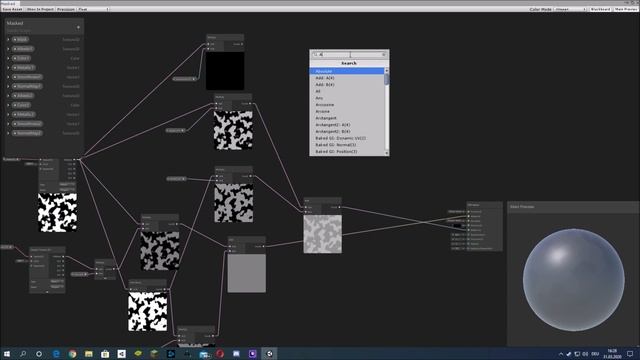Click Save Asset in the toolbar
Viewport: 640px width, 360px height.
(x=12, y=9)
